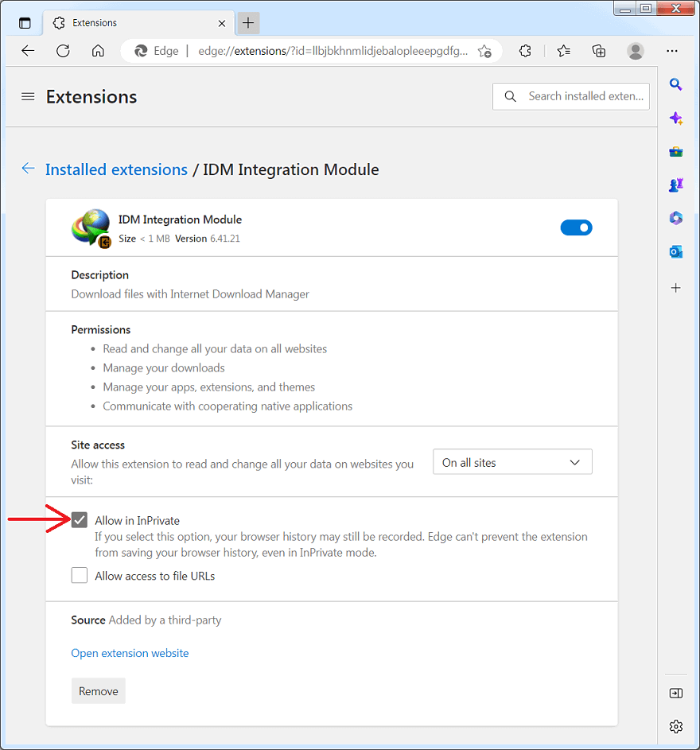This screenshot has height=750, width=700.
Task: Click Communicate with cooperating native applications text
Action: (227, 406)
